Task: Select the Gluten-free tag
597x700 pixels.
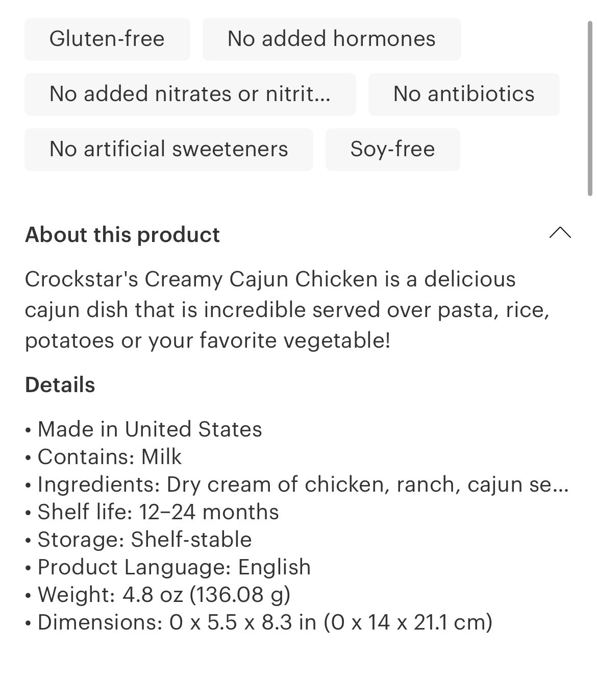Action: tap(107, 39)
